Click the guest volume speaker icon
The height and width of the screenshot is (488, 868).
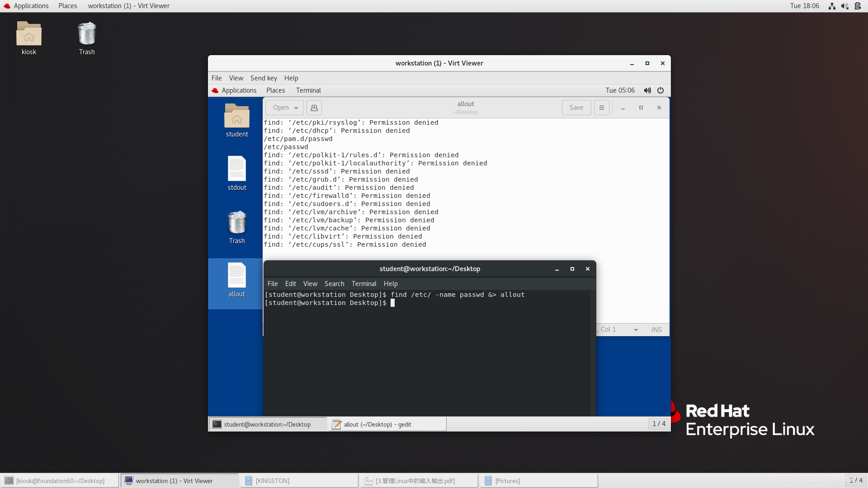pos(647,90)
